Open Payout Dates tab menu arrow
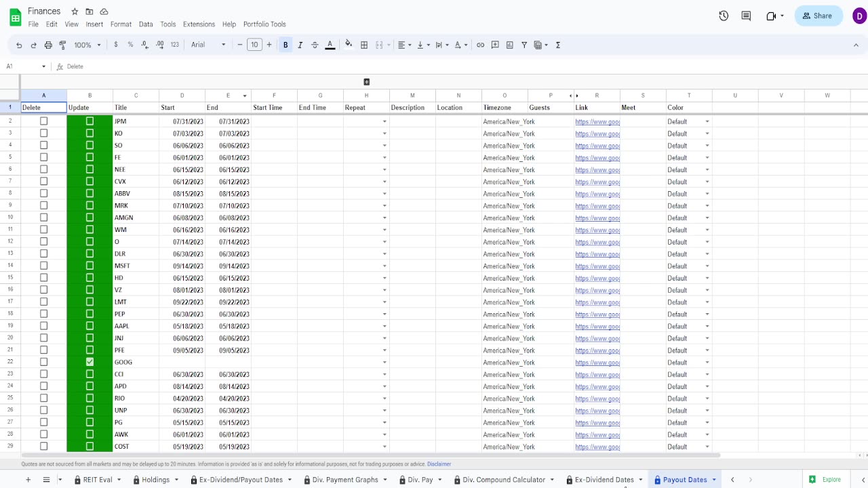868x488 pixels. [714, 480]
